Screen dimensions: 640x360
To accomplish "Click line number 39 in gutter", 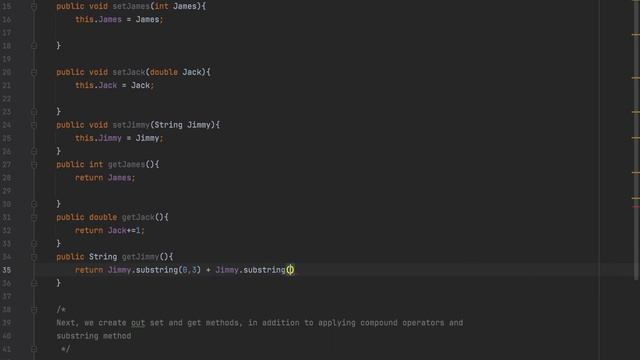I will 7,323.
